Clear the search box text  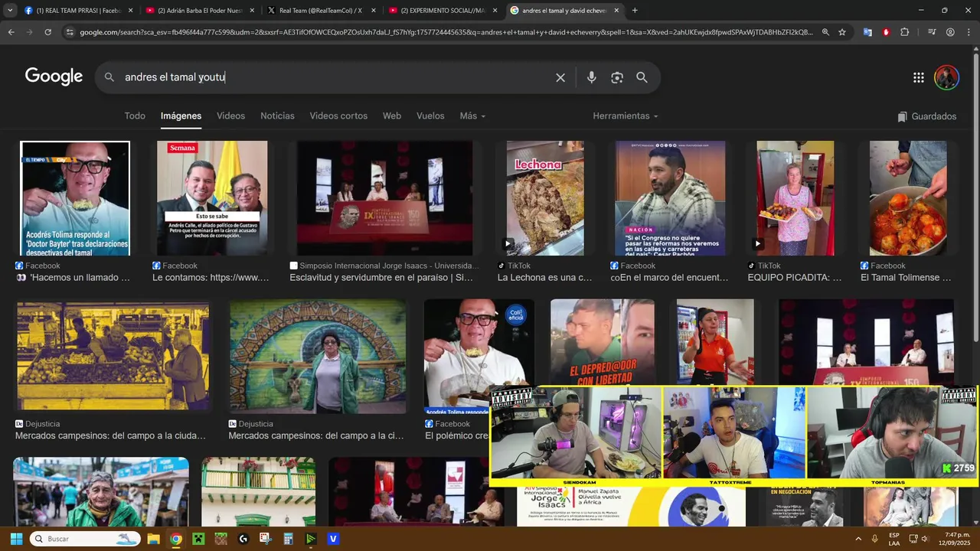560,77
